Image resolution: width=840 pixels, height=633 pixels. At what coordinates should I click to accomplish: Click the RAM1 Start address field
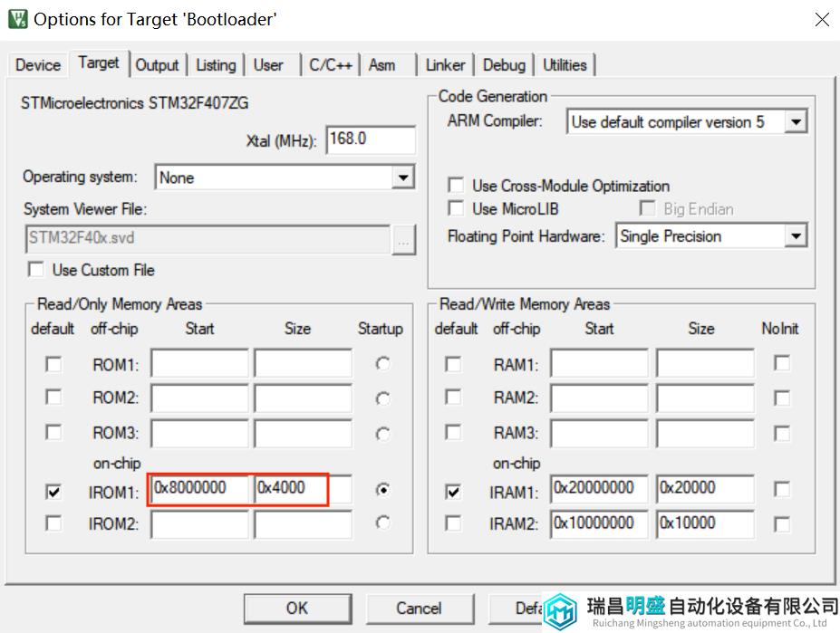tap(600, 364)
